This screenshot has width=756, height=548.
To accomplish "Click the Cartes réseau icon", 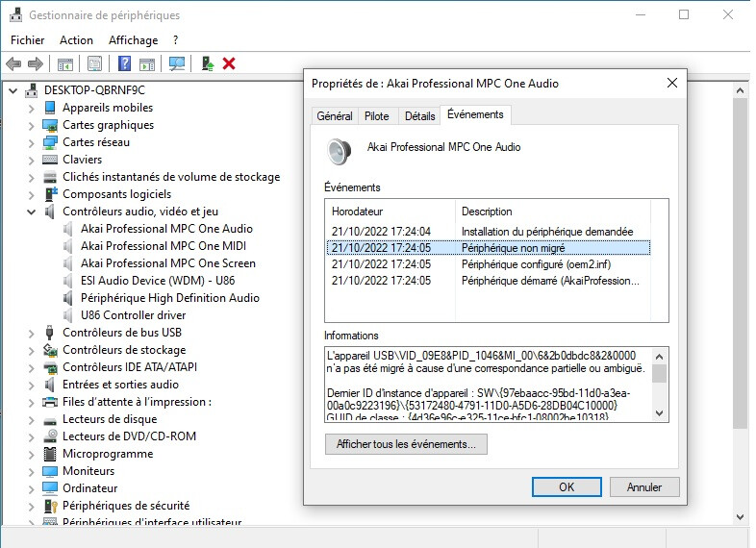I will [x=50, y=142].
